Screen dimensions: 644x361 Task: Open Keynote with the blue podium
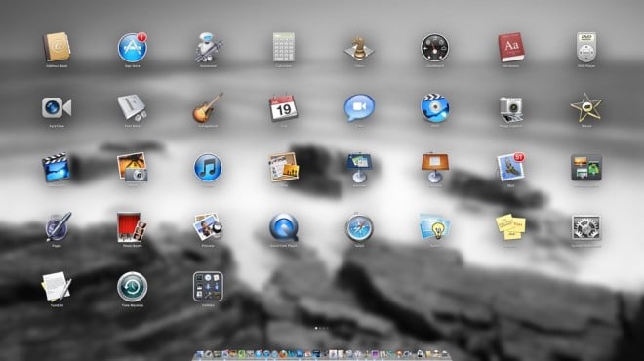(x=359, y=168)
